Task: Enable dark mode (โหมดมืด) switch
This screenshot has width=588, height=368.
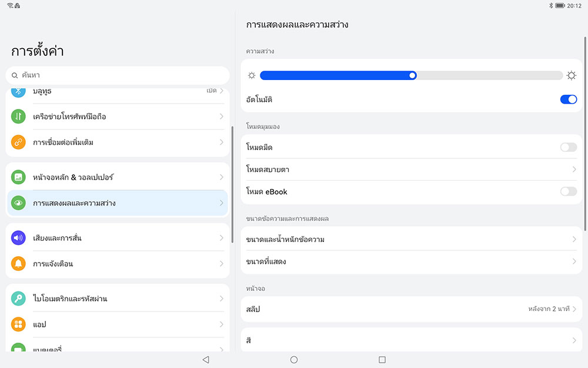Action: (568, 147)
